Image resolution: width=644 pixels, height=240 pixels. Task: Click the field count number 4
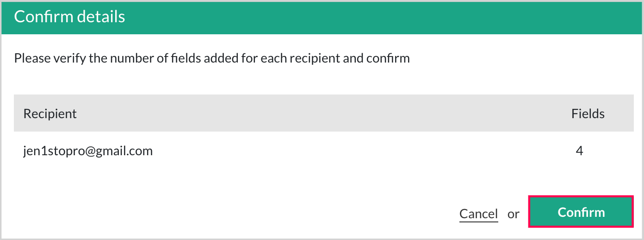[x=580, y=151]
